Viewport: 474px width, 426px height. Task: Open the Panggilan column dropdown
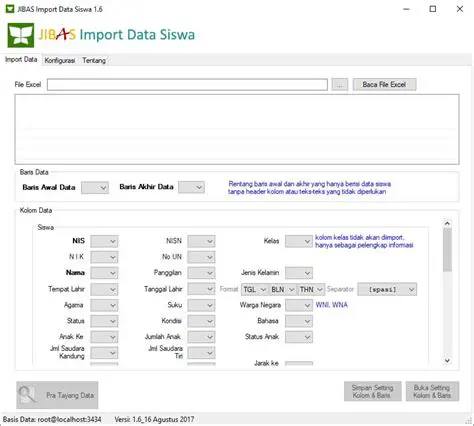tap(201, 273)
